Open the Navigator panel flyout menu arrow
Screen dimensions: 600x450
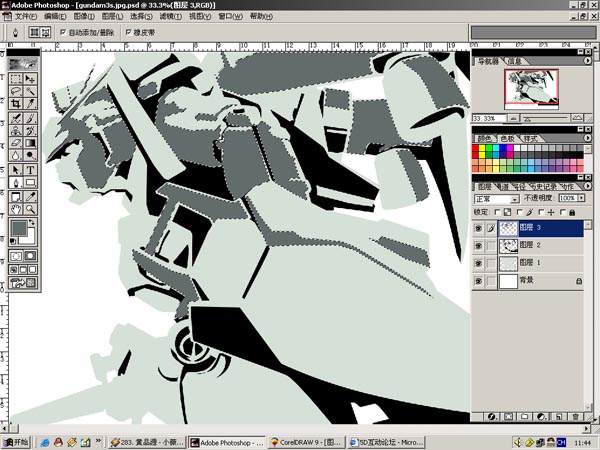click(588, 60)
